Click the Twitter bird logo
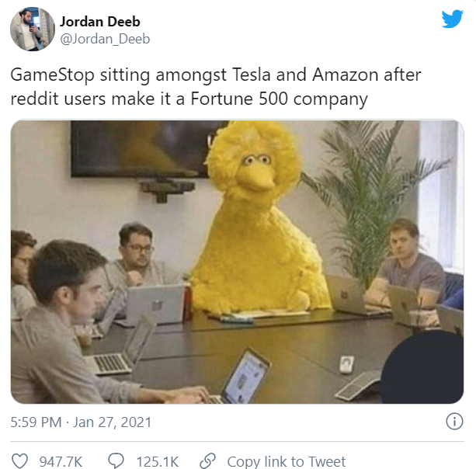476x469 pixels. tap(453, 19)
